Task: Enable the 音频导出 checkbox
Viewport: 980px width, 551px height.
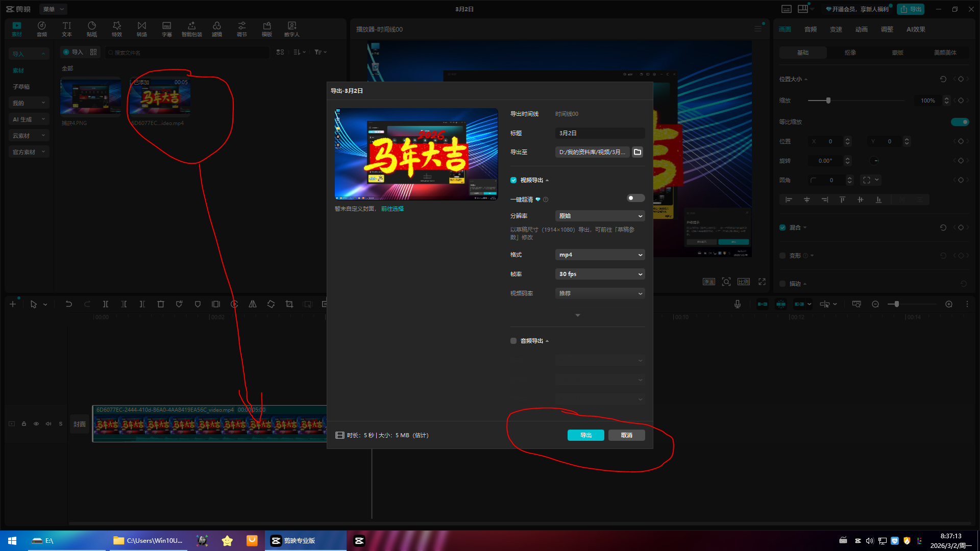Action: (513, 341)
